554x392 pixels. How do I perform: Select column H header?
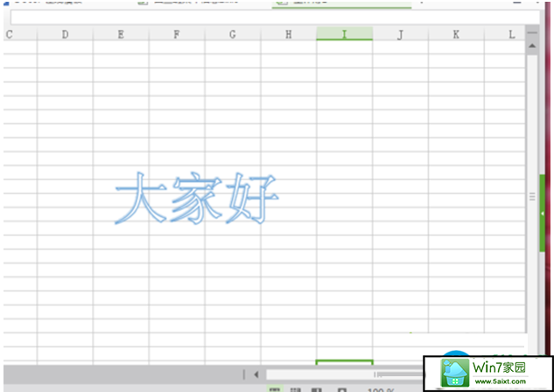289,34
